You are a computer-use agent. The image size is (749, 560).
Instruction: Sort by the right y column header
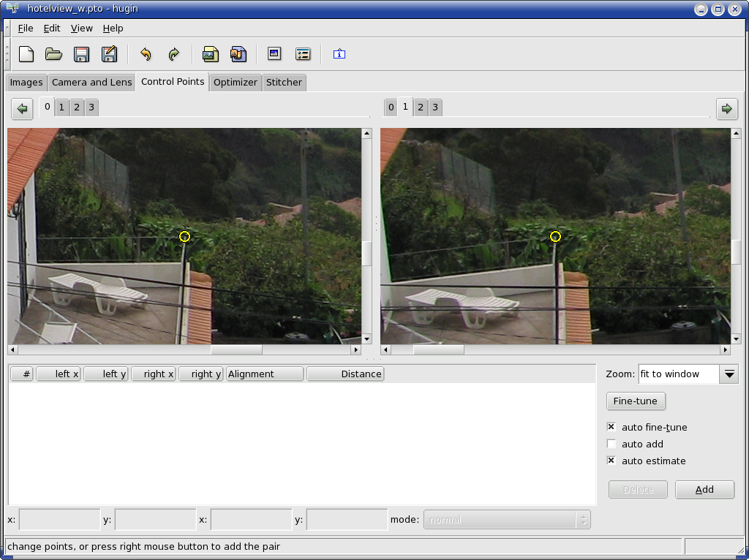coord(200,374)
